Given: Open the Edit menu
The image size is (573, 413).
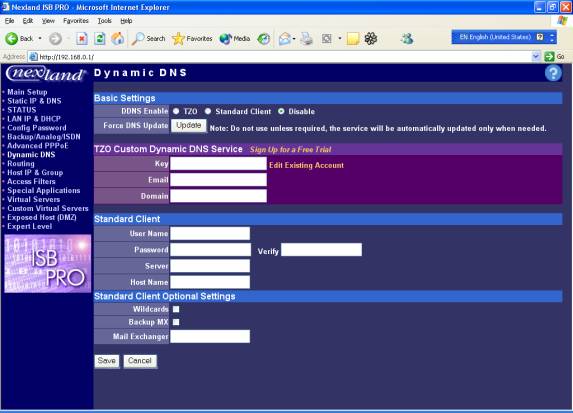Looking at the screenshot, I should [x=28, y=21].
